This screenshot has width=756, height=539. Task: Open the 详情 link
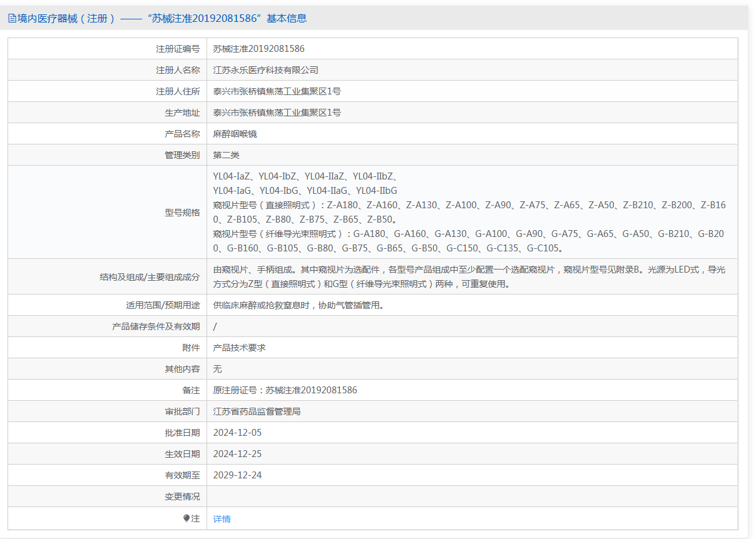222,519
